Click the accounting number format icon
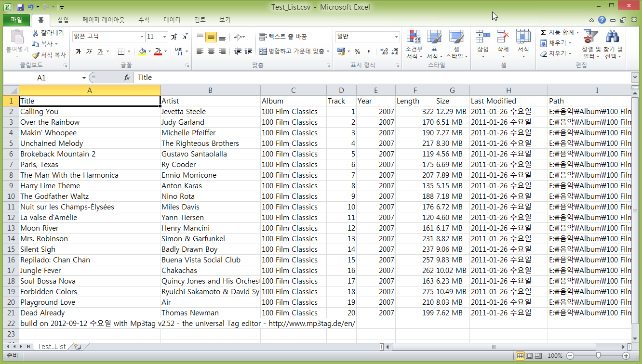This screenshot has height=364, width=642. pos(341,51)
